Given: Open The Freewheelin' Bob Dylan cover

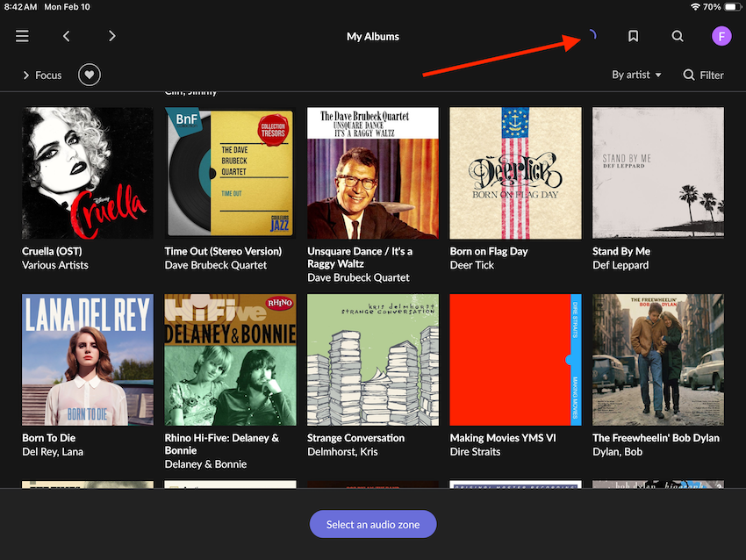Looking at the screenshot, I should (x=658, y=360).
